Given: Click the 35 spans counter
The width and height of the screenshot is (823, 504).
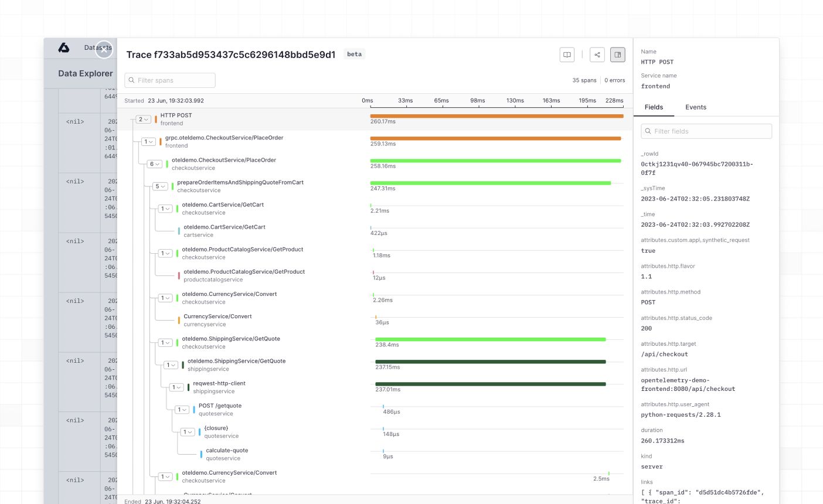Looking at the screenshot, I should pyautogui.click(x=584, y=80).
